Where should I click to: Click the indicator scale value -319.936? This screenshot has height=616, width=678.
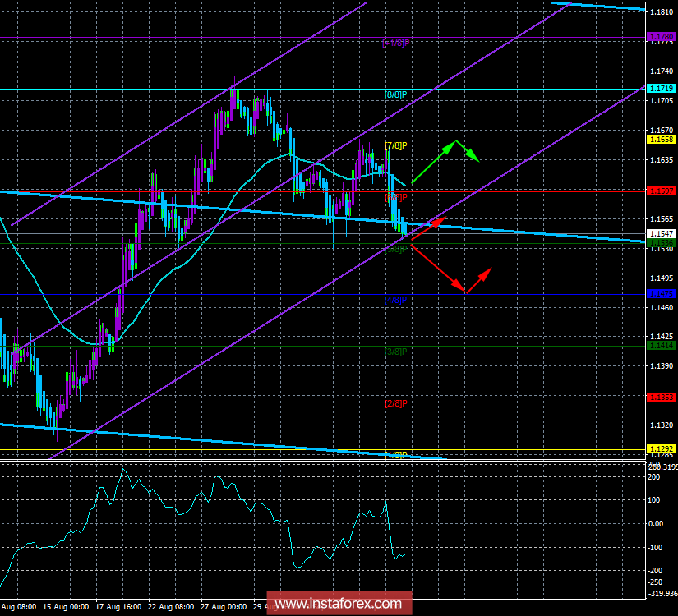pyautogui.click(x=663, y=593)
